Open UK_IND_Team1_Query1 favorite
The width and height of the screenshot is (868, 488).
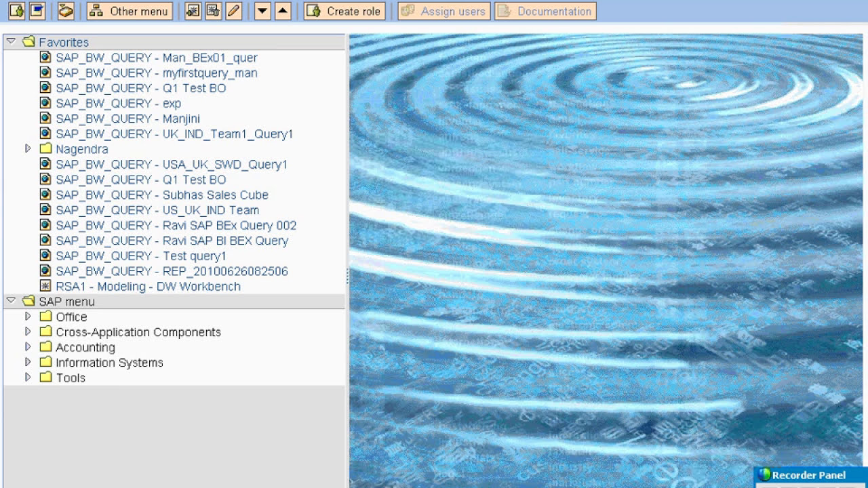point(174,134)
